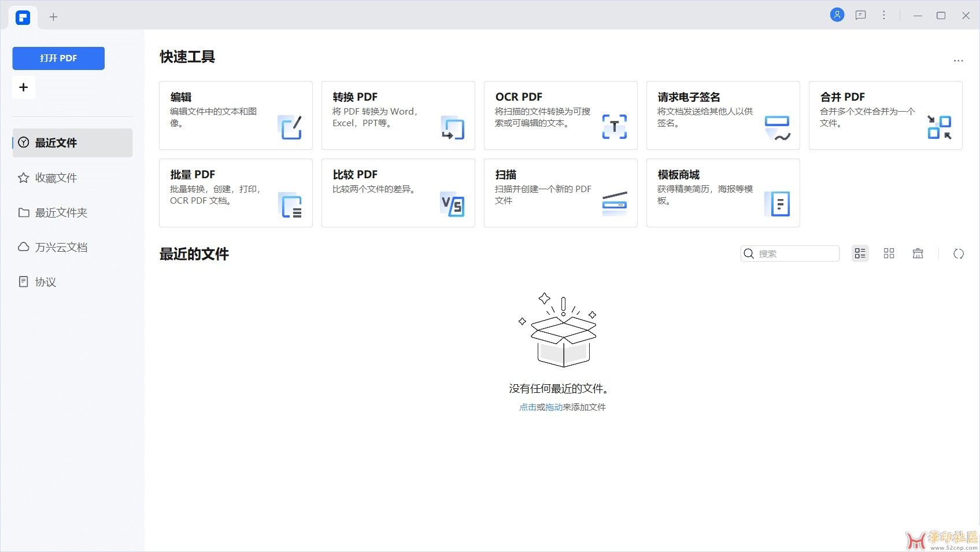Click the 点击 link to add file
Viewport: 980px width, 552px height.
point(527,407)
